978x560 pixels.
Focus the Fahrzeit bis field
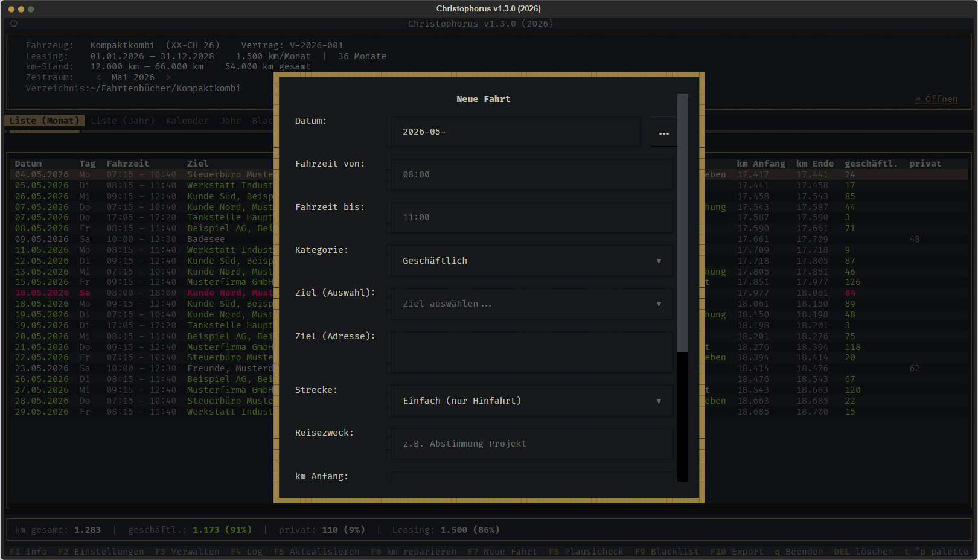(x=531, y=217)
